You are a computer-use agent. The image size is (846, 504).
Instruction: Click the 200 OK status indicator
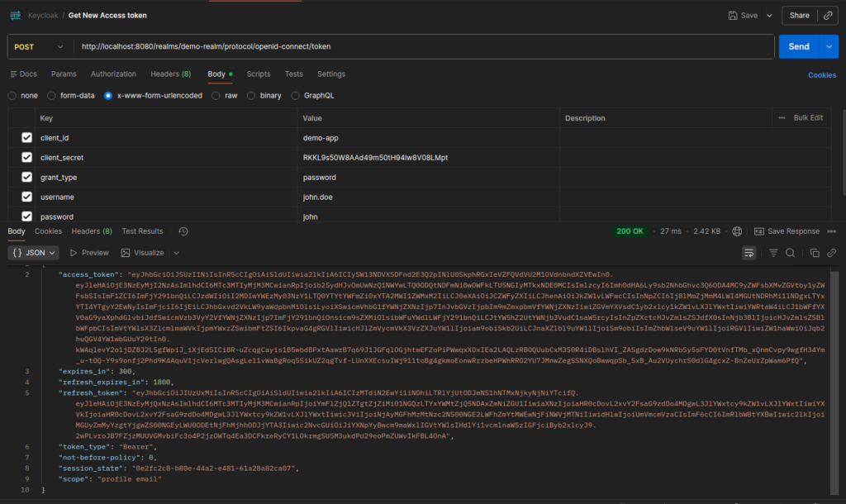630,231
